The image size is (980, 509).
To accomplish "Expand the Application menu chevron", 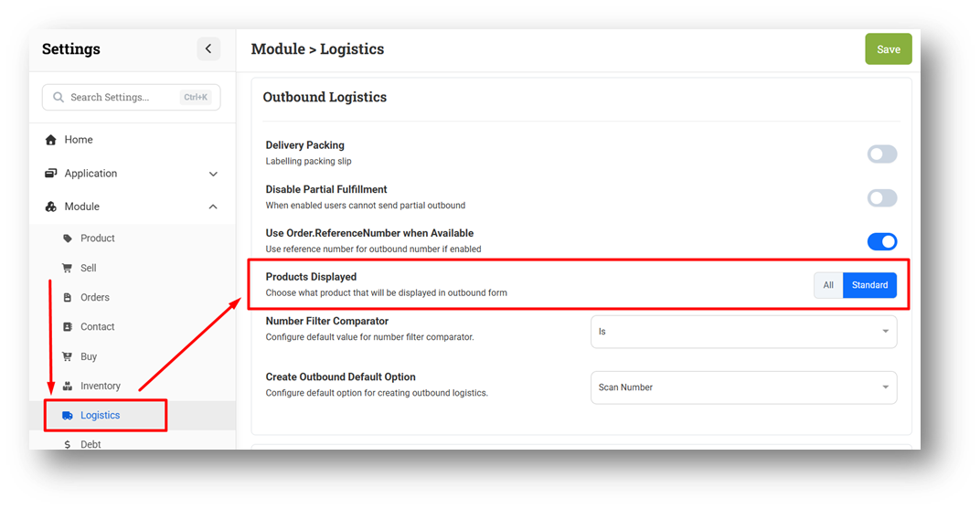I will pos(213,174).
